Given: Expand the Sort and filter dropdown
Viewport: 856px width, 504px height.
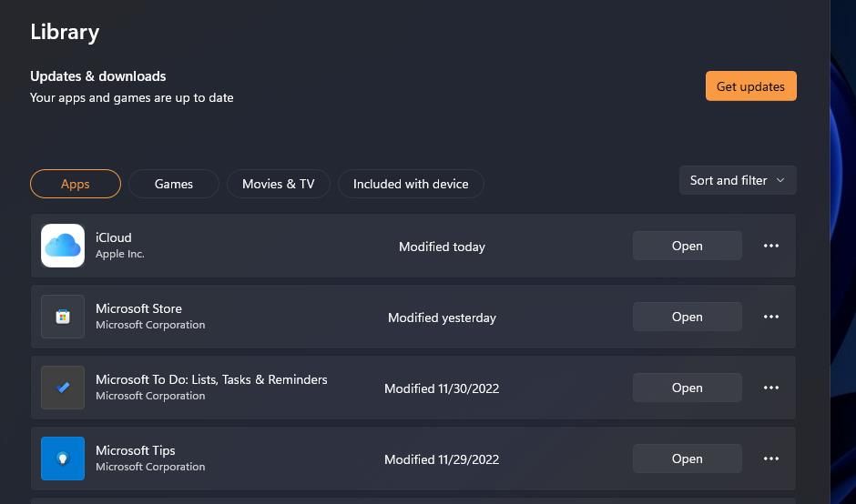Looking at the screenshot, I should [738, 180].
